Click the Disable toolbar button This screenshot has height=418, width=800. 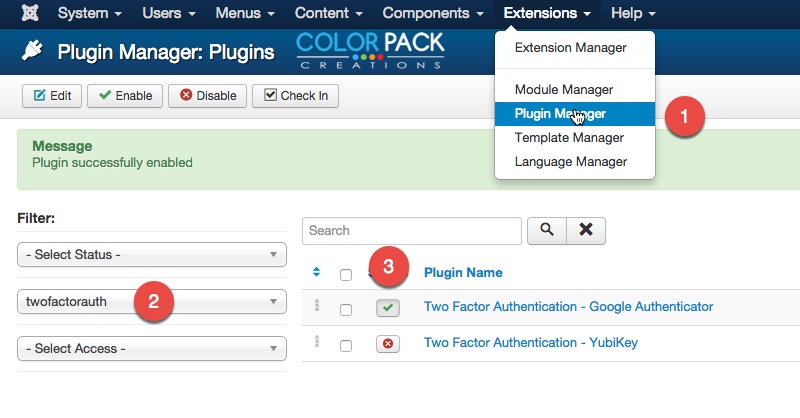[x=208, y=96]
